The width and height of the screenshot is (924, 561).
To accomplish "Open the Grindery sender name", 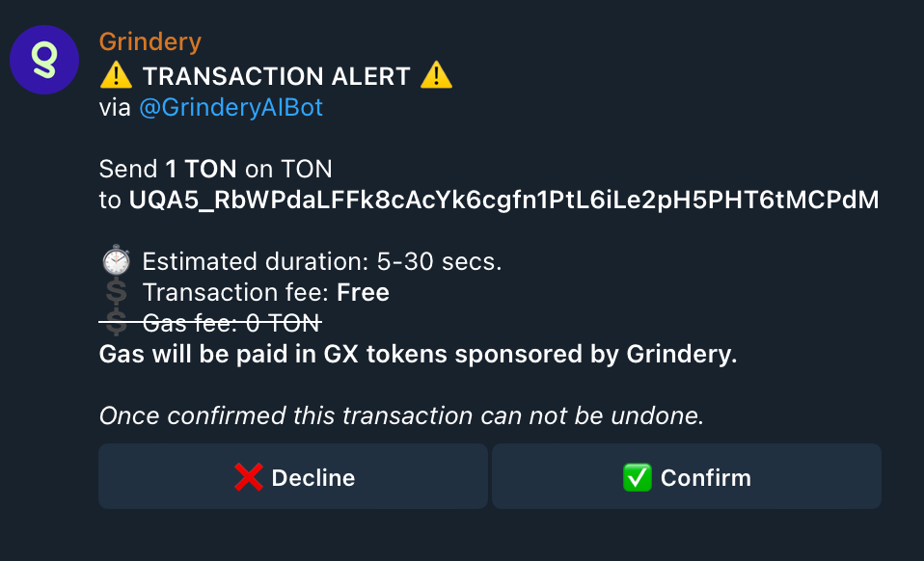I will (x=149, y=41).
